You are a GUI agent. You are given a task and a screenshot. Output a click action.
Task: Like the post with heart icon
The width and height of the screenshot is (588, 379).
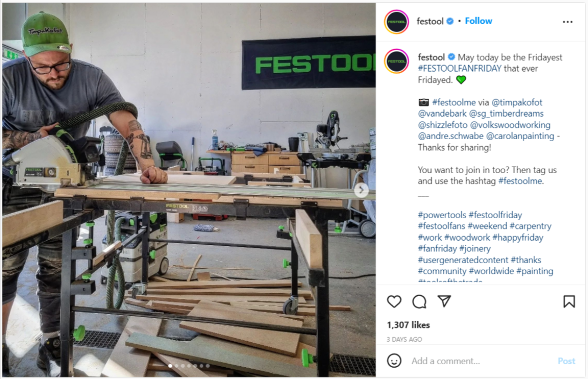394,301
